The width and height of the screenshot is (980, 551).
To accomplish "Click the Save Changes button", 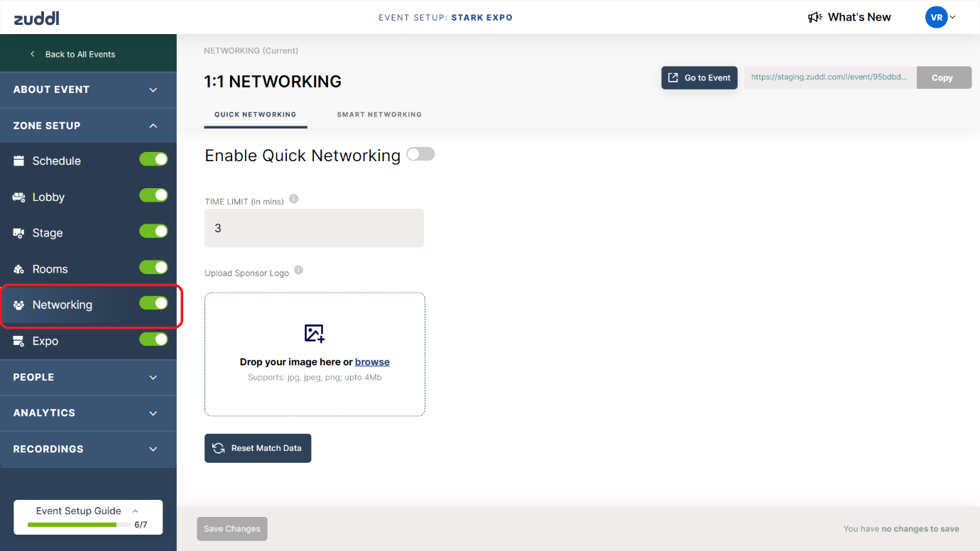I will click(232, 528).
